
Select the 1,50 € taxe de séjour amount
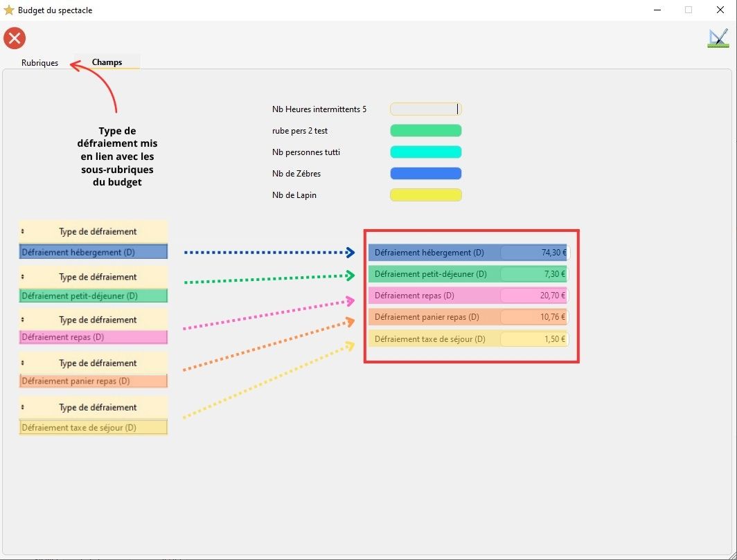coord(533,339)
